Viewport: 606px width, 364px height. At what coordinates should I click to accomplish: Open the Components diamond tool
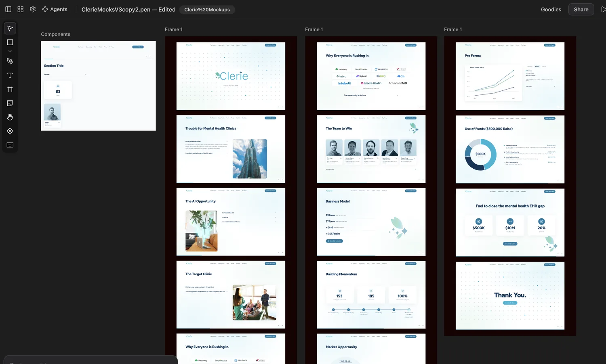tap(10, 131)
